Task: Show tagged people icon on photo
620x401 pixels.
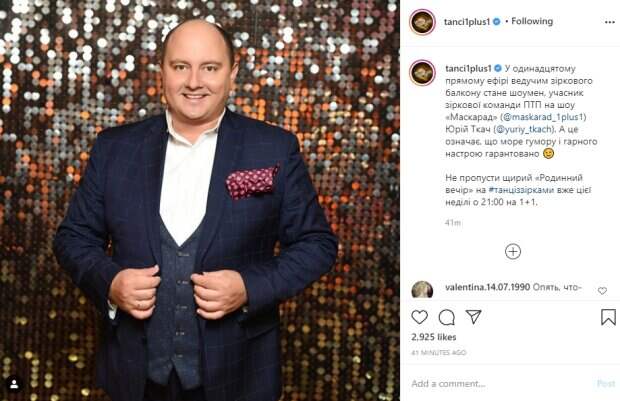Action: [14, 384]
